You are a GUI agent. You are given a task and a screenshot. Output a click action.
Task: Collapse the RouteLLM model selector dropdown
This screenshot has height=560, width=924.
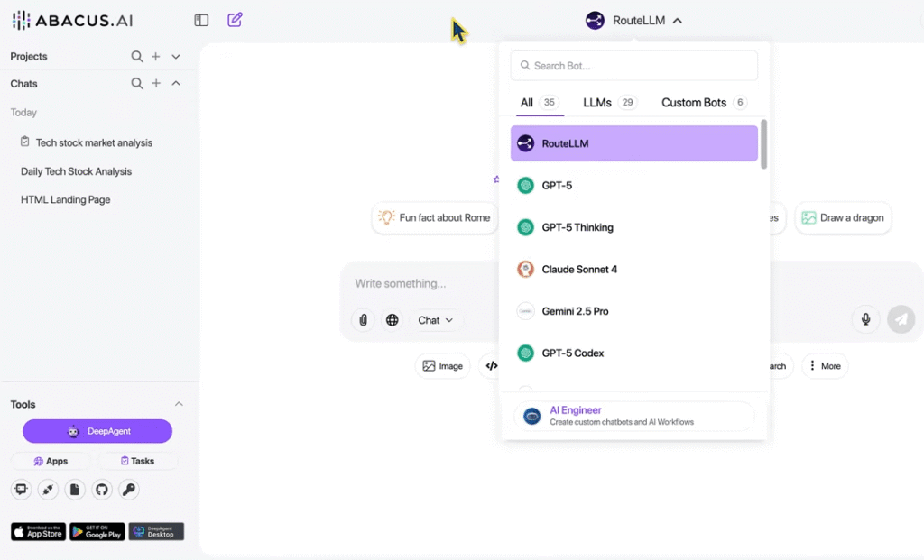634,21
